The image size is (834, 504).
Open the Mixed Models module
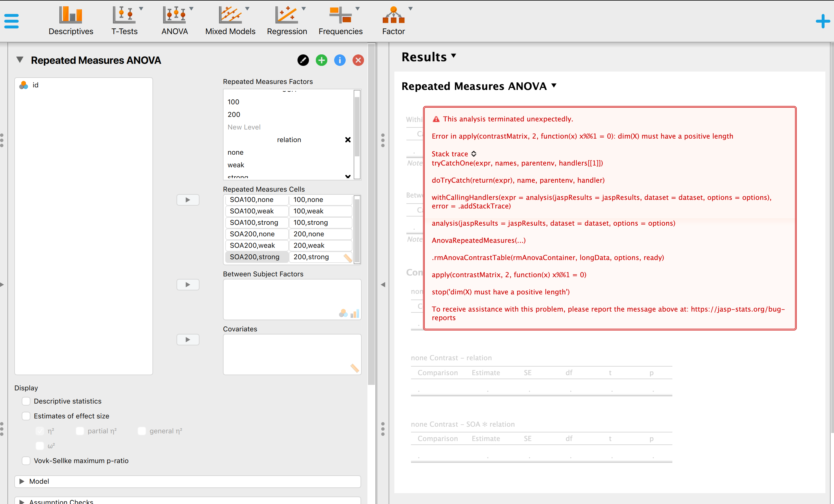point(230,20)
